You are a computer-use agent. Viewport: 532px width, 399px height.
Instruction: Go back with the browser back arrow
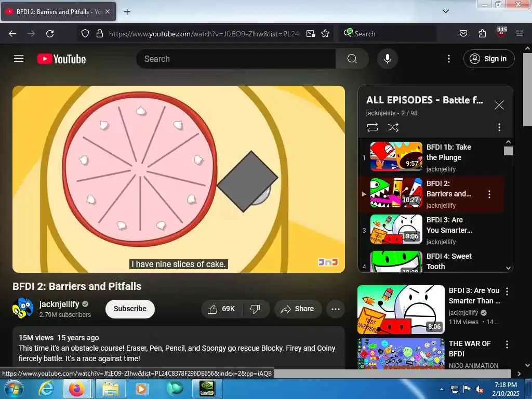pos(12,34)
